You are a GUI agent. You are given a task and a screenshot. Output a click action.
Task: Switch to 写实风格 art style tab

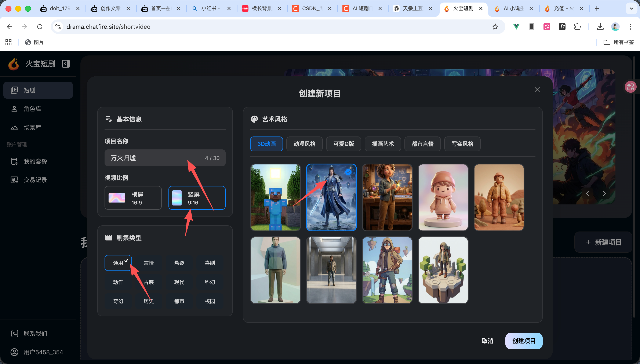pyautogui.click(x=462, y=144)
